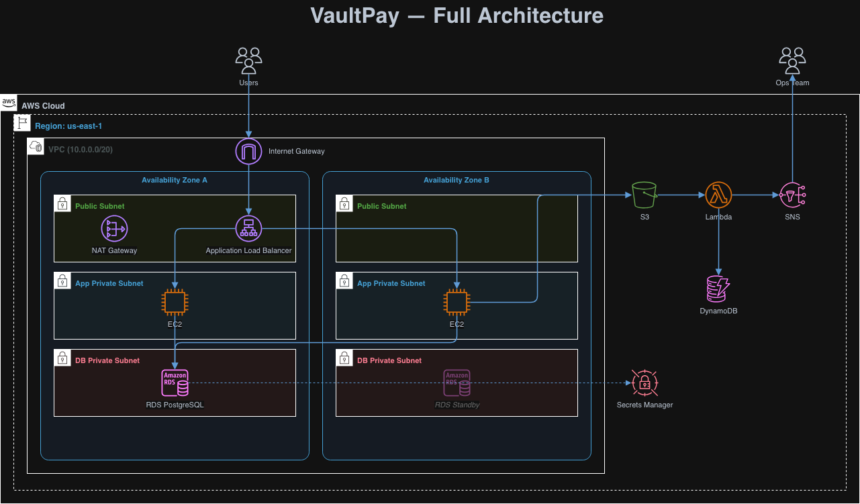Click lock icon of Zone A Public Subnet
The image size is (860, 504).
point(62,203)
